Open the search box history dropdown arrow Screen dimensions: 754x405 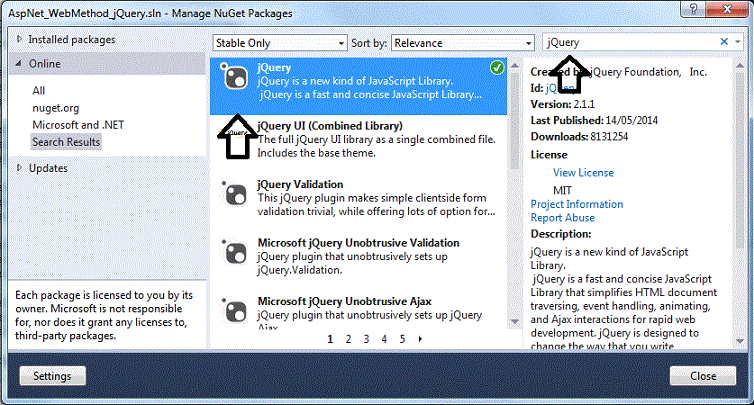coord(738,42)
